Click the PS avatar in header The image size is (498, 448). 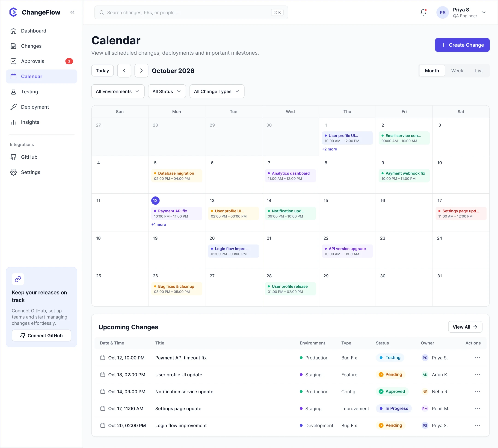coord(442,12)
